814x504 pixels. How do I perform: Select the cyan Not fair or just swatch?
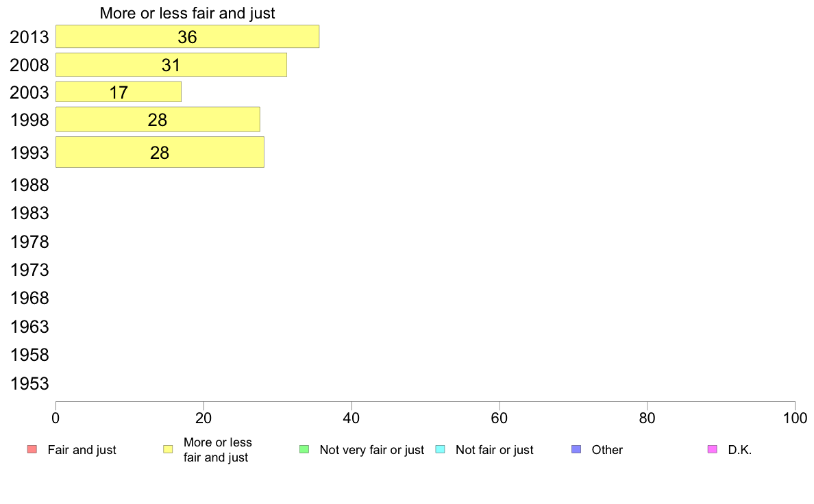(x=440, y=449)
